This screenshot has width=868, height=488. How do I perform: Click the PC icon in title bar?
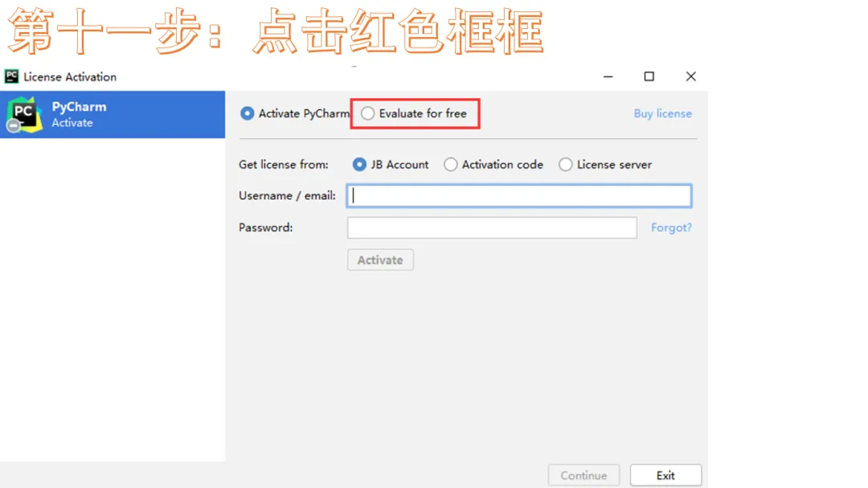[x=11, y=76]
